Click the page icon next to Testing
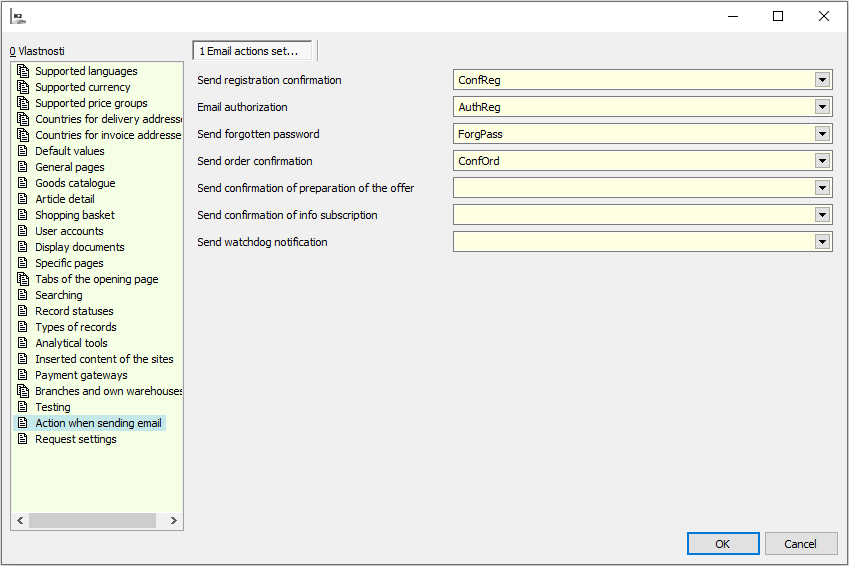Screen dimensions: 849x566 coord(24,407)
